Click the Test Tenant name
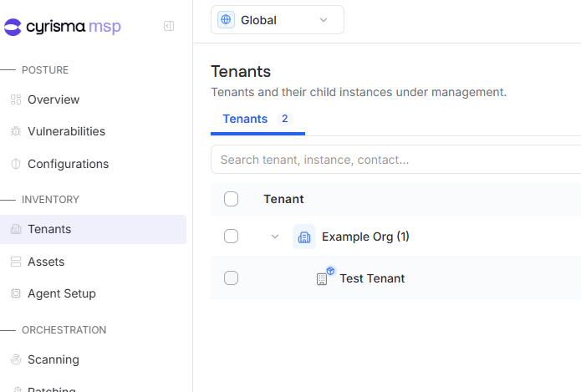This screenshot has width=581, height=392. (x=372, y=278)
